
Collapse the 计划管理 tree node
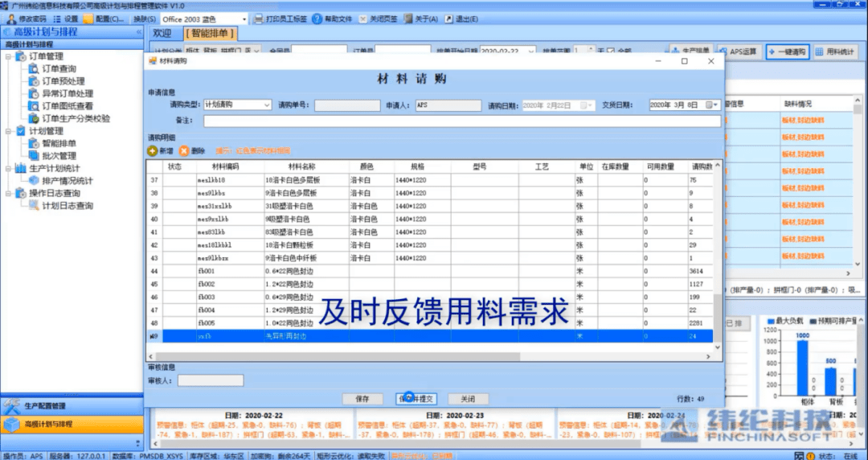(x=8, y=131)
